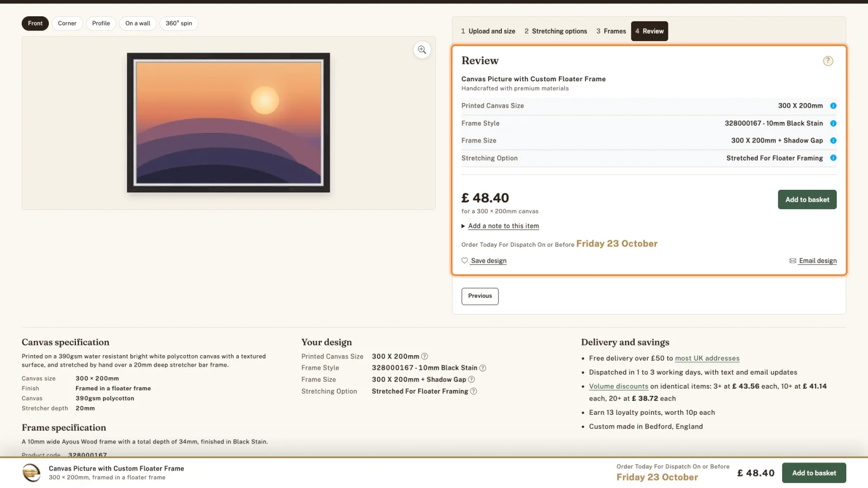Select the Front view

click(35, 23)
